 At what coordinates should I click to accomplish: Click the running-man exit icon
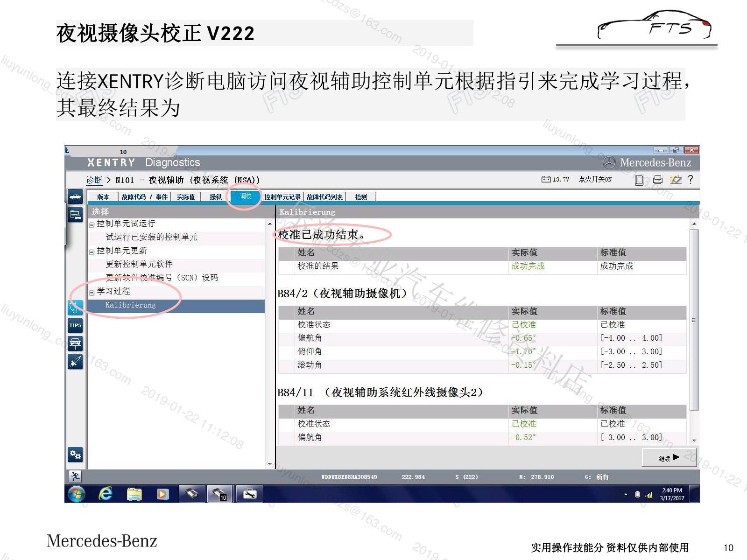pos(75,476)
